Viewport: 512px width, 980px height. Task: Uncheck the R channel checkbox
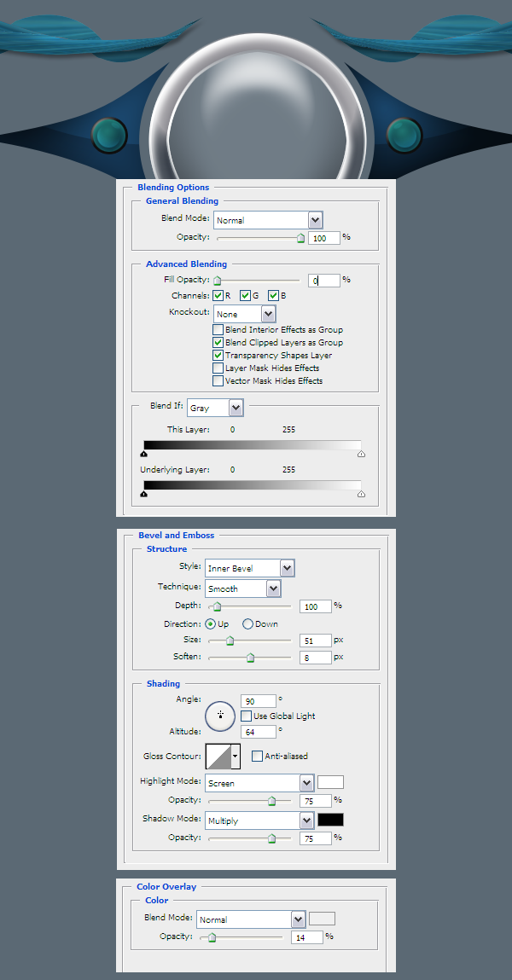[x=218, y=296]
